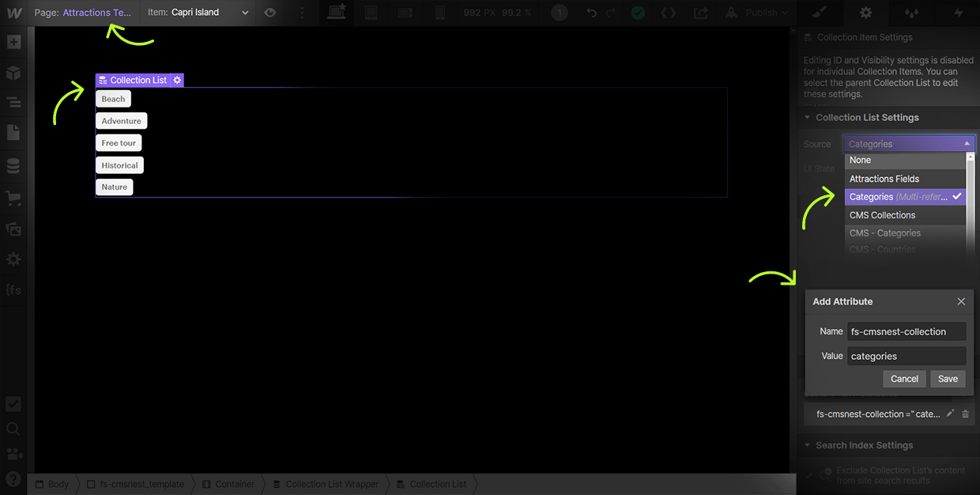
Task: Select Categories (Multi-reference) source option
Action: click(x=906, y=197)
